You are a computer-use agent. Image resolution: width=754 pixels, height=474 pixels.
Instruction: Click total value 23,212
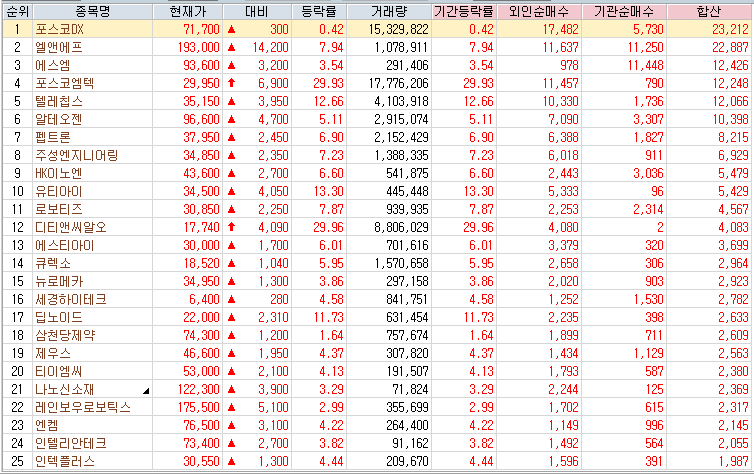click(x=730, y=29)
